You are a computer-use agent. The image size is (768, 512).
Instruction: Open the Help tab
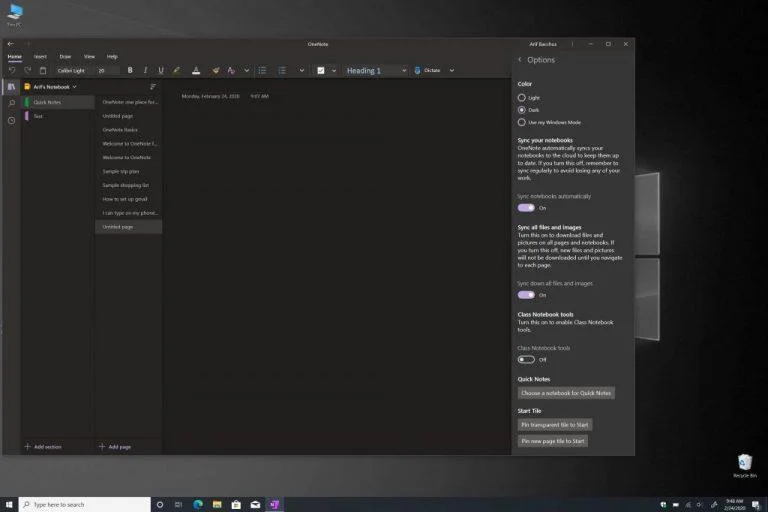pyautogui.click(x=112, y=57)
